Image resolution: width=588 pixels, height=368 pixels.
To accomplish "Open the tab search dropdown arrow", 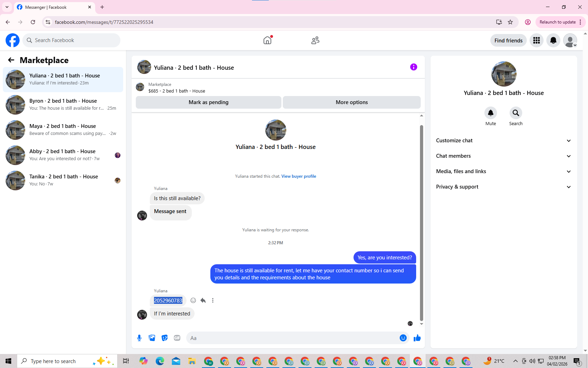I will click(x=7, y=7).
